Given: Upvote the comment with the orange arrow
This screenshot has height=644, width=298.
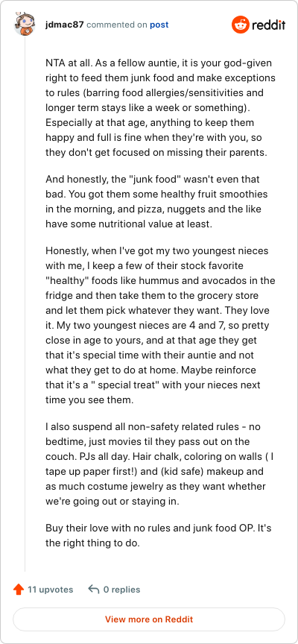Looking at the screenshot, I should [19, 590].
